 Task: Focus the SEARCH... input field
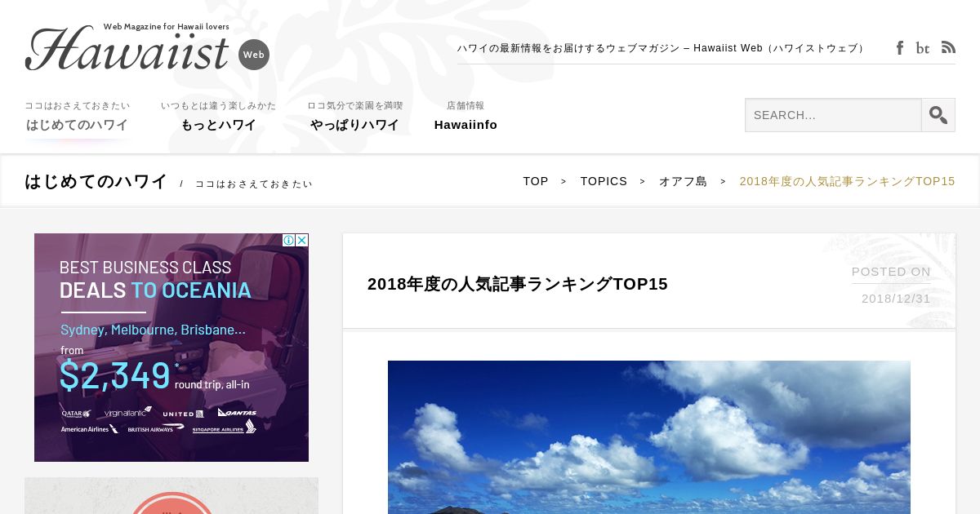[x=833, y=115]
